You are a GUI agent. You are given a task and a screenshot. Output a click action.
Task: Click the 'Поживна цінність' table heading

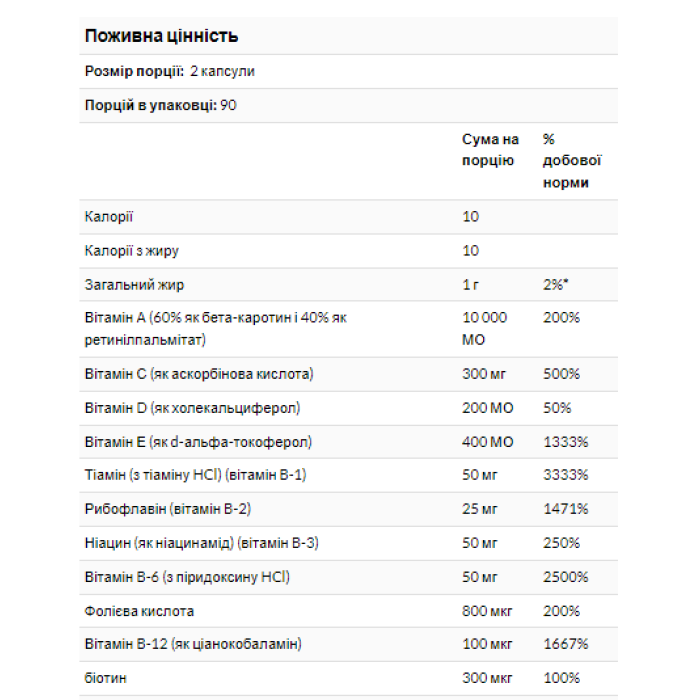[161, 37]
